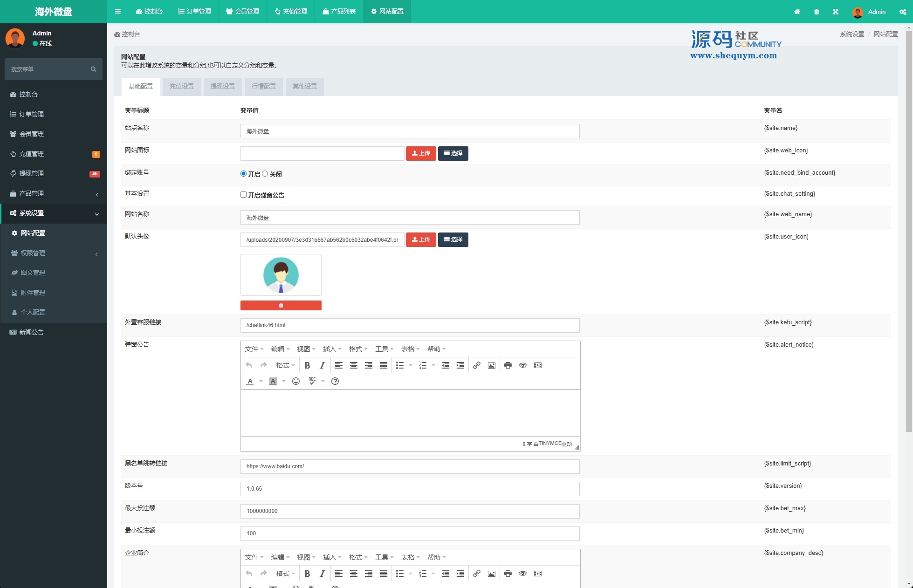Open emoticons picker in the popup notice editor
This screenshot has width=913, height=588.
(295, 381)
